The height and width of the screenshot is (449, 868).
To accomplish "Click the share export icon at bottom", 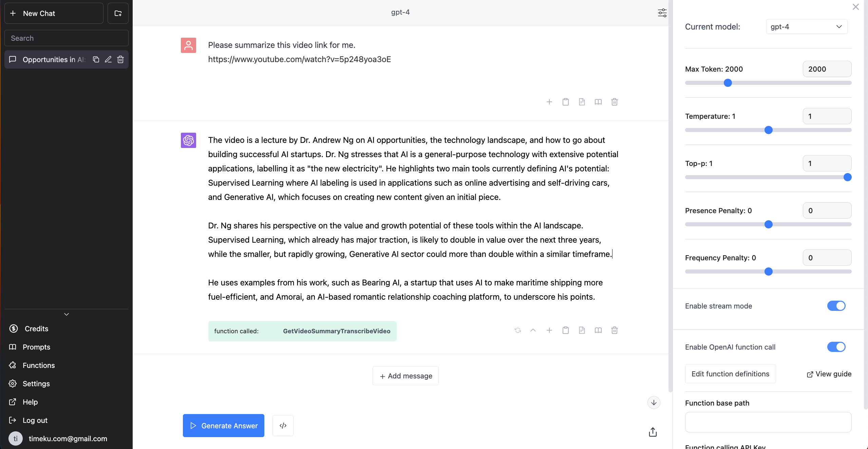I will (653, 432).
